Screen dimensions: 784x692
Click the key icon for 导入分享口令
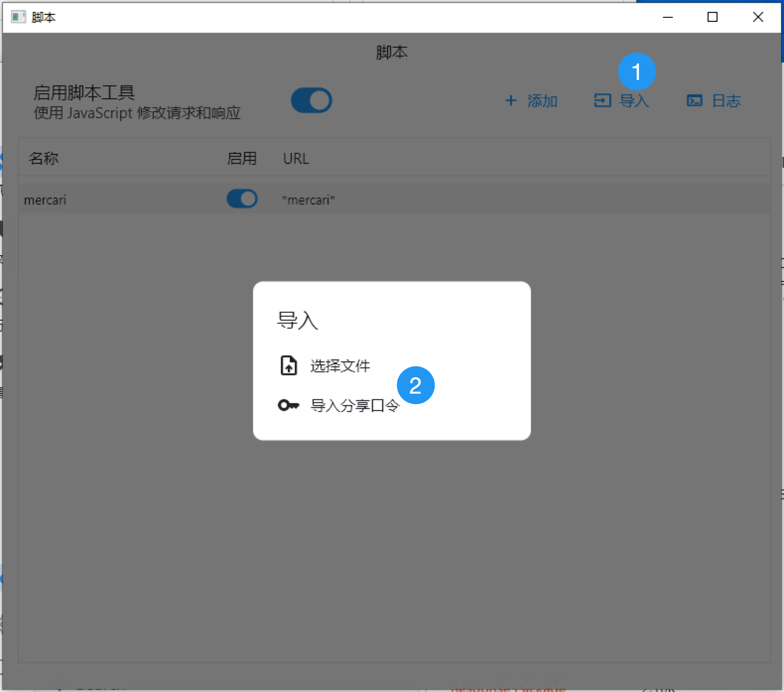click(x=288, y=406)
